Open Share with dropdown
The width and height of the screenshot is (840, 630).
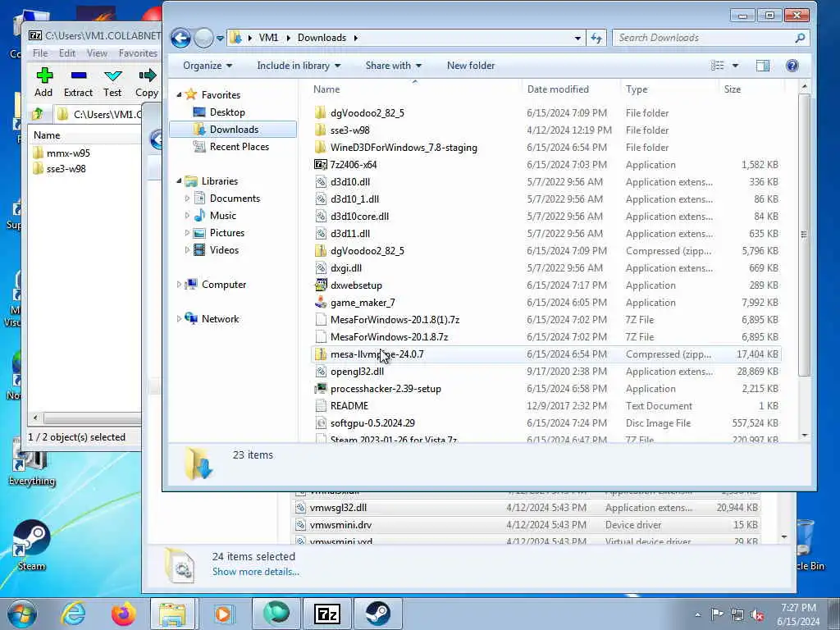[393, 66]
